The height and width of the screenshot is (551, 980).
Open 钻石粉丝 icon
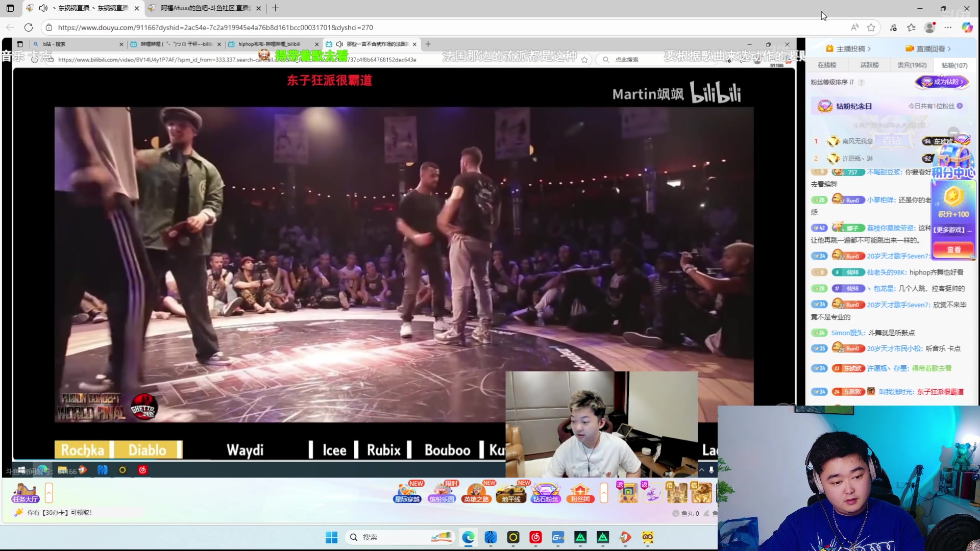(x=546, y=493)
